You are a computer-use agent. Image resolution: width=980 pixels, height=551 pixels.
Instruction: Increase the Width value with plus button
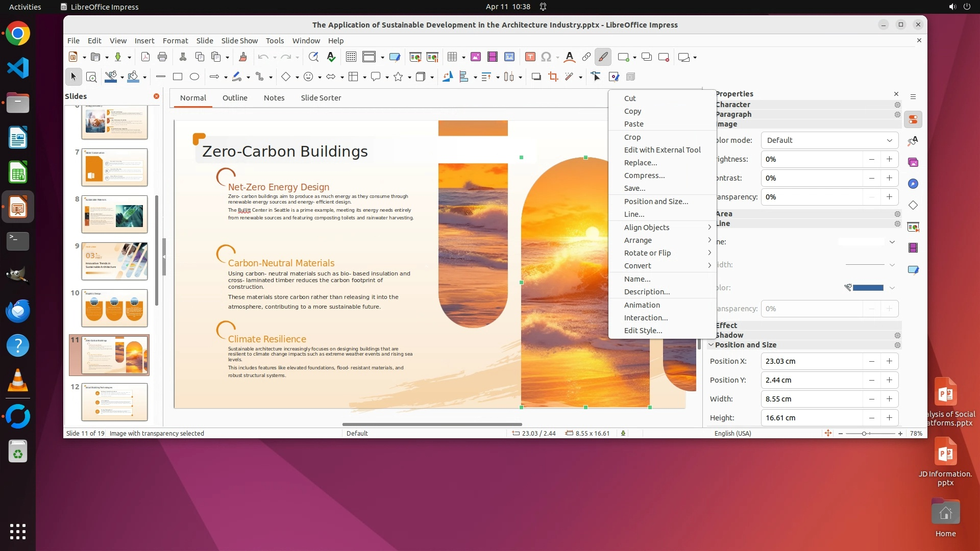889,399
